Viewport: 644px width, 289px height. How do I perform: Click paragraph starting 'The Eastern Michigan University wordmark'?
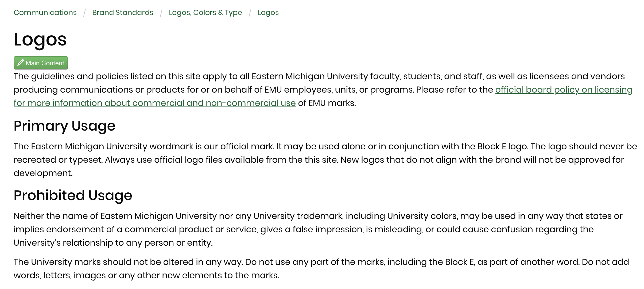point(325,160)
